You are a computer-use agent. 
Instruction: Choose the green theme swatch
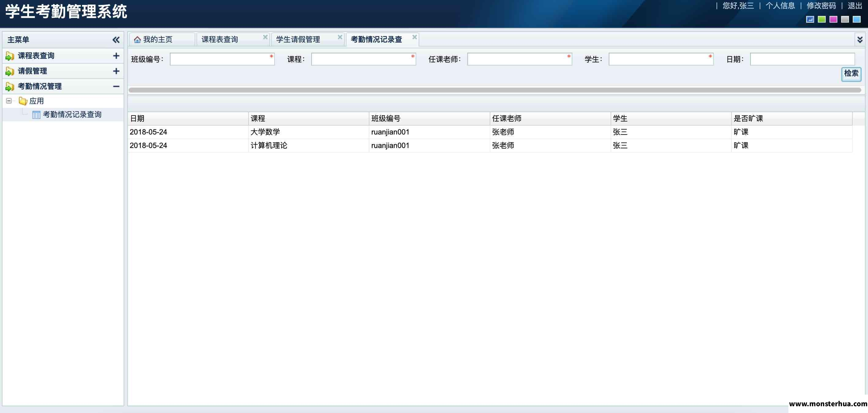[822, 20]
